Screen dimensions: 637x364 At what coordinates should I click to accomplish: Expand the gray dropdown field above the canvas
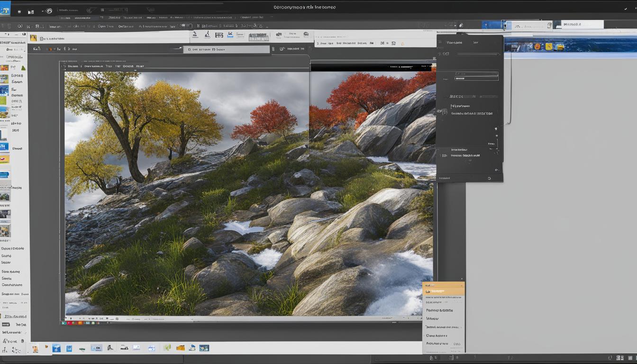point(227,49)
